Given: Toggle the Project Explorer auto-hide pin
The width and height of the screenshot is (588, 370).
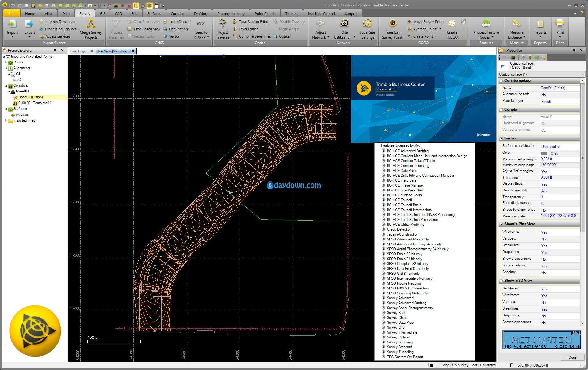Looking at the screenshot, I should (x=55, y=51).
